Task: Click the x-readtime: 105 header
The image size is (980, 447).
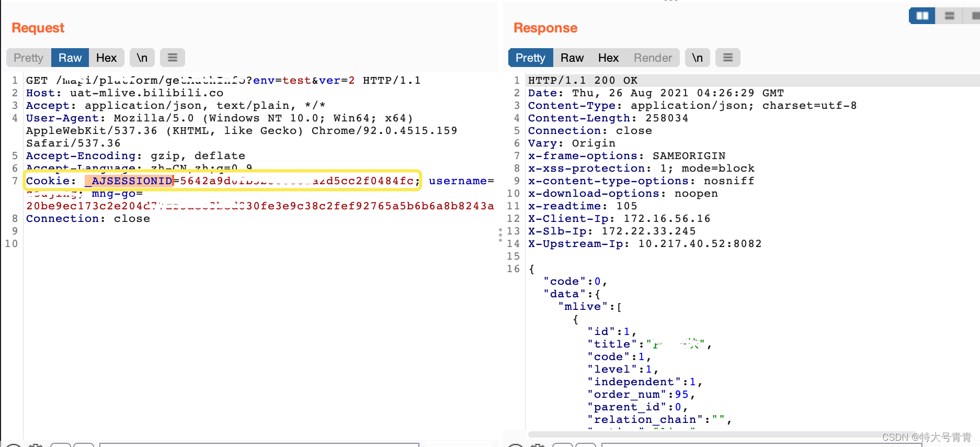Action: pos(583,206)
